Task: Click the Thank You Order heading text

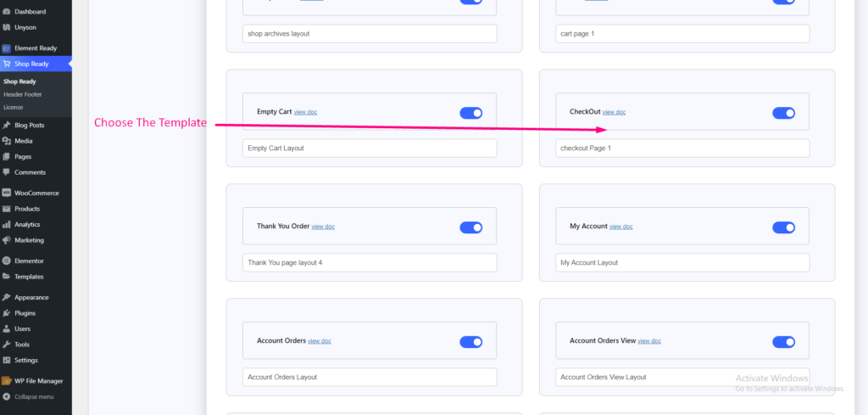Action: (x=283, y=226)
